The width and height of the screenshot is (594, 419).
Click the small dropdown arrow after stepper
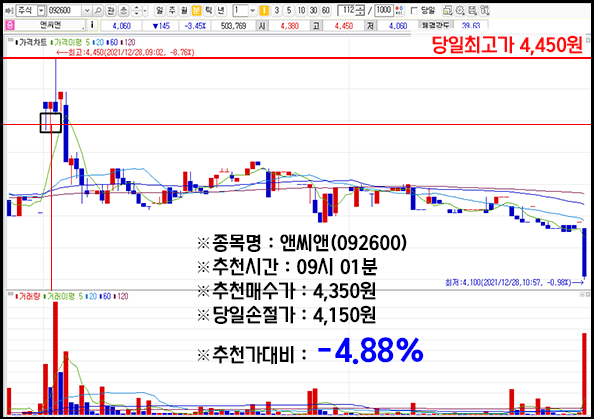point(145,11)
